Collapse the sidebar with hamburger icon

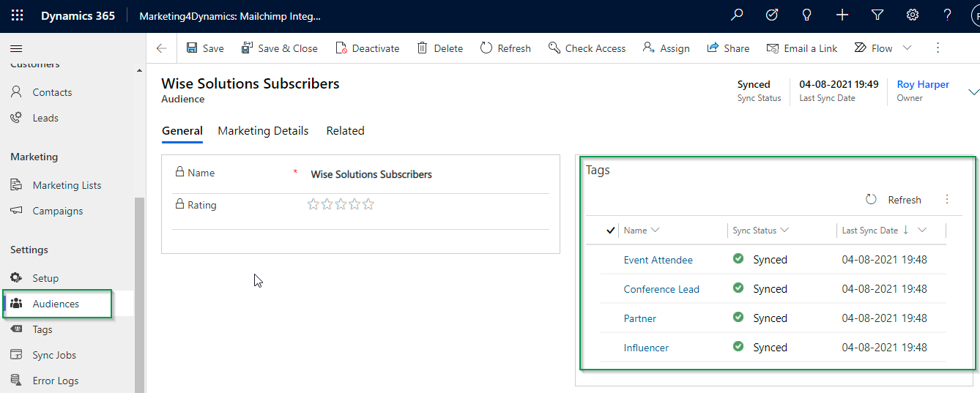(16, 48)
